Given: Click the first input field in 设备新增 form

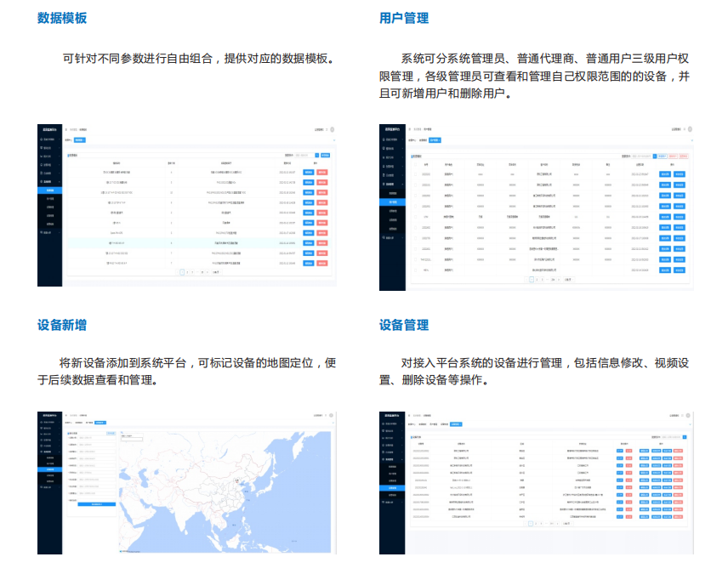Looking at the screenshot, I should (97, 437).
